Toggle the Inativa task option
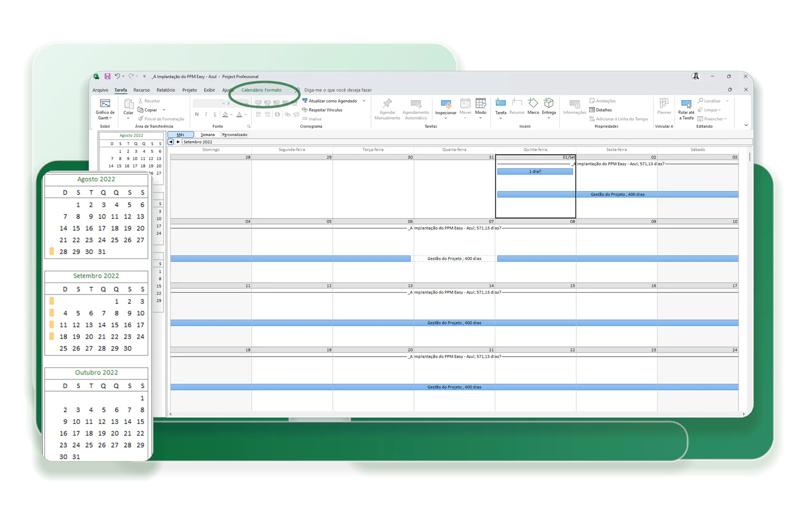The image size is (812, 508). coord(312,119)
